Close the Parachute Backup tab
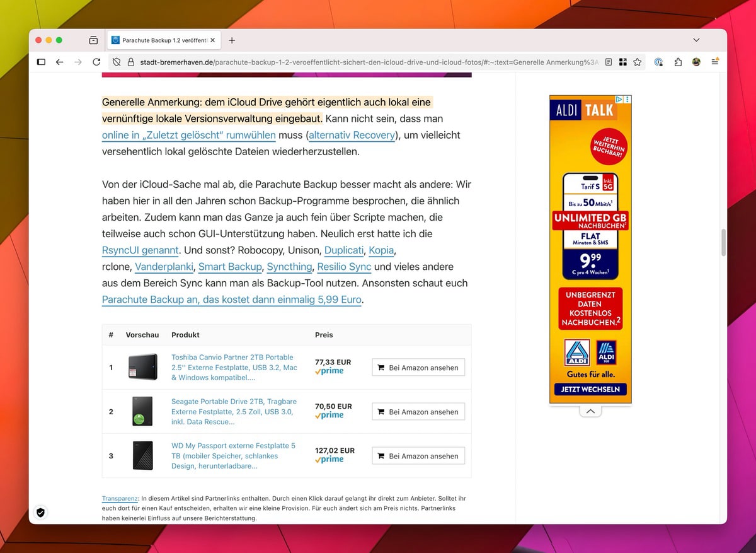Image resolution: width=756 pixels, height=553 pixels. 213,40
